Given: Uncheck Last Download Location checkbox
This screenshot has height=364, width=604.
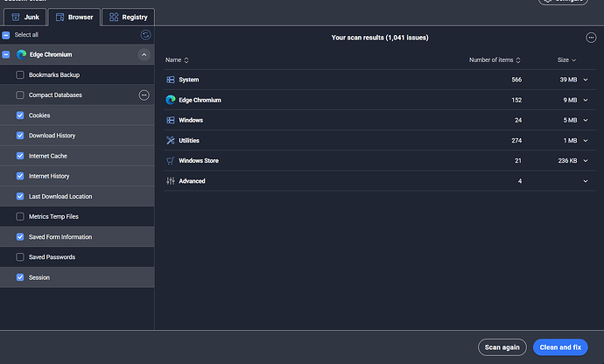Looking at the screenshot, I should point(20,197).
